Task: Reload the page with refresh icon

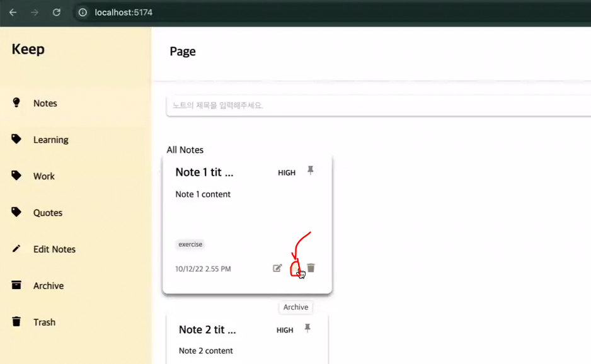Action: coord(57,13)
